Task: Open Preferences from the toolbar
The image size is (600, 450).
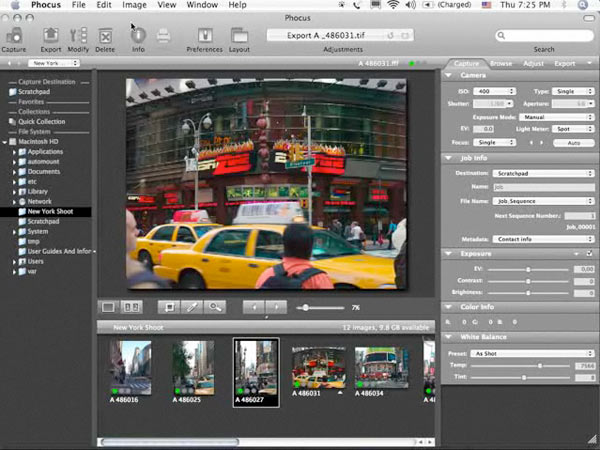Action: coord(204,35)
